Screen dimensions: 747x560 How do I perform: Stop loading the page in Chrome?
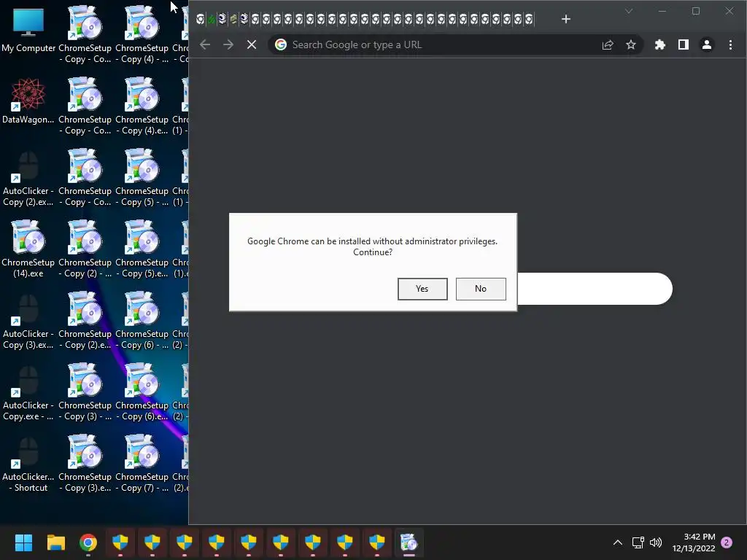coord(252,44)
